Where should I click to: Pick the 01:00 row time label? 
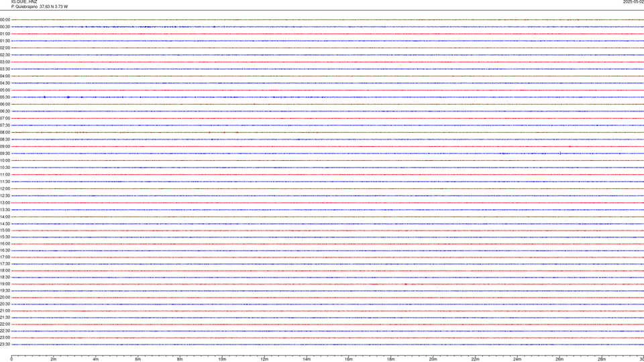point(5,34)
